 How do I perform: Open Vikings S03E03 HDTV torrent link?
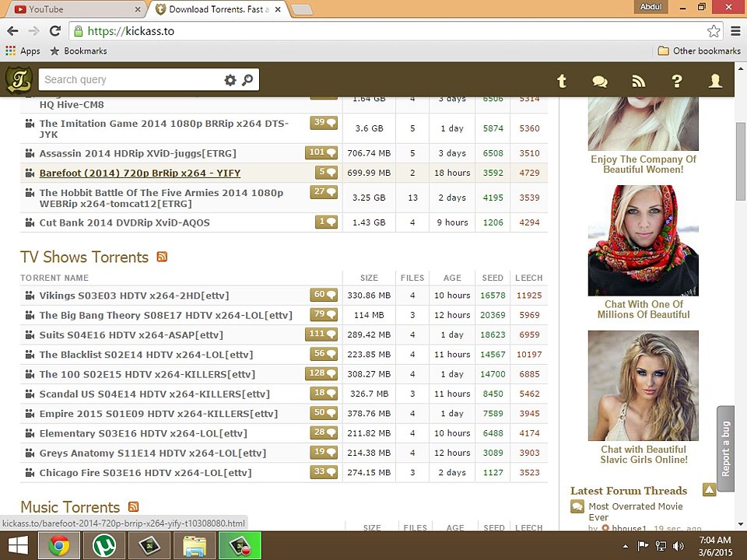pos(134,296)
